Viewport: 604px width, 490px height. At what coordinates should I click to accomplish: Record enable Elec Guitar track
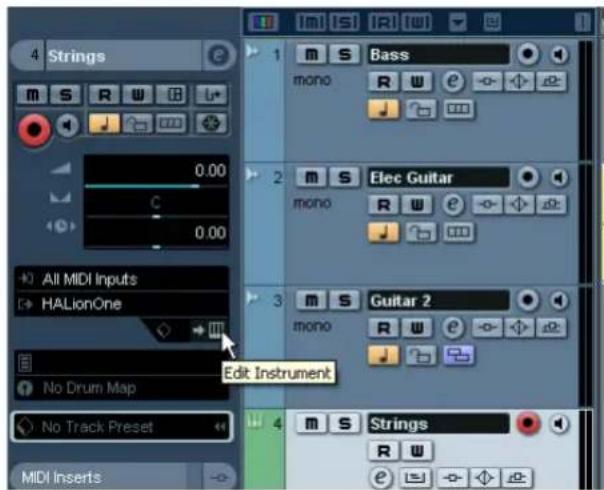point(528,177)
